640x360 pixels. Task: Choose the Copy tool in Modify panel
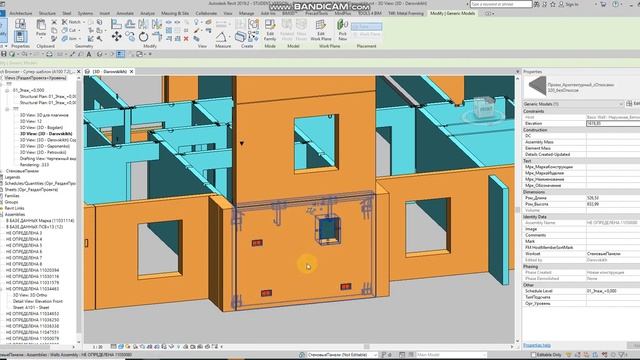[131, 37]
